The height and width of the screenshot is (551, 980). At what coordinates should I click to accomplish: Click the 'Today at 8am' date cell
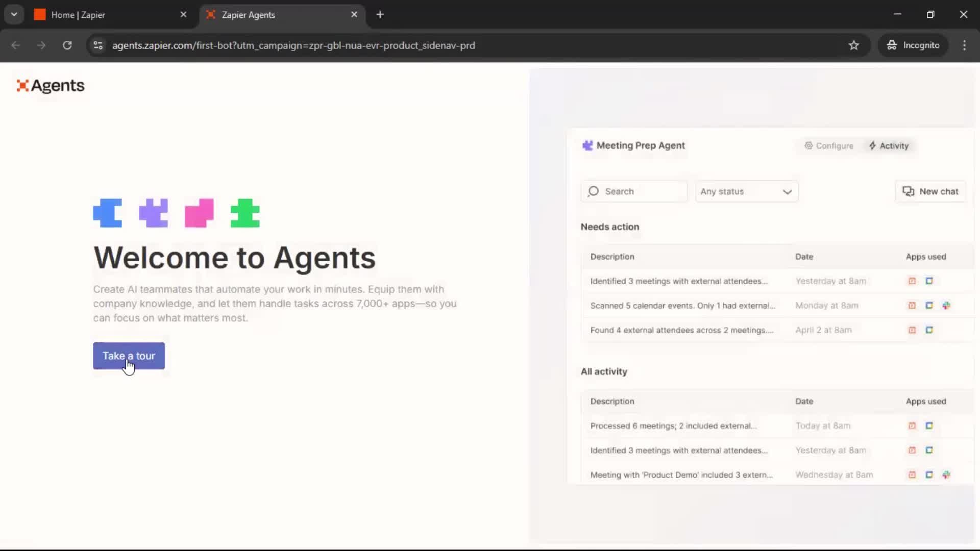[823, 425]
